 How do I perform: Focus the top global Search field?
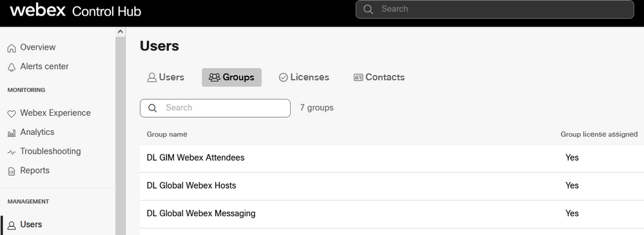pos(494,9)
